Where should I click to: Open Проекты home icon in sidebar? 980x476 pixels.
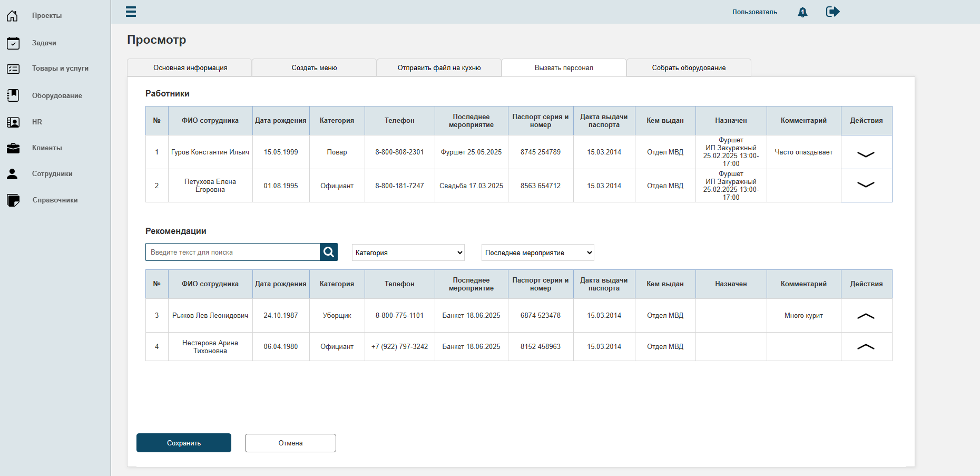(13, 16)
